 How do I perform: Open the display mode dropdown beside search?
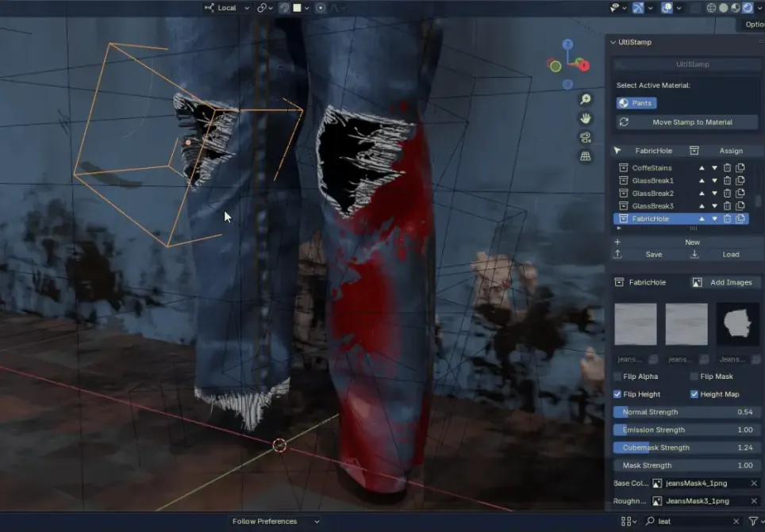coord(629,521)
